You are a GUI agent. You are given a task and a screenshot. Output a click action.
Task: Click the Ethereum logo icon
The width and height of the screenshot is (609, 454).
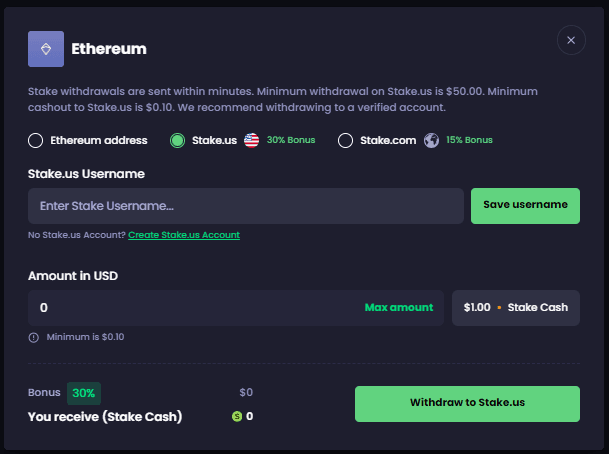click(46, 48)
